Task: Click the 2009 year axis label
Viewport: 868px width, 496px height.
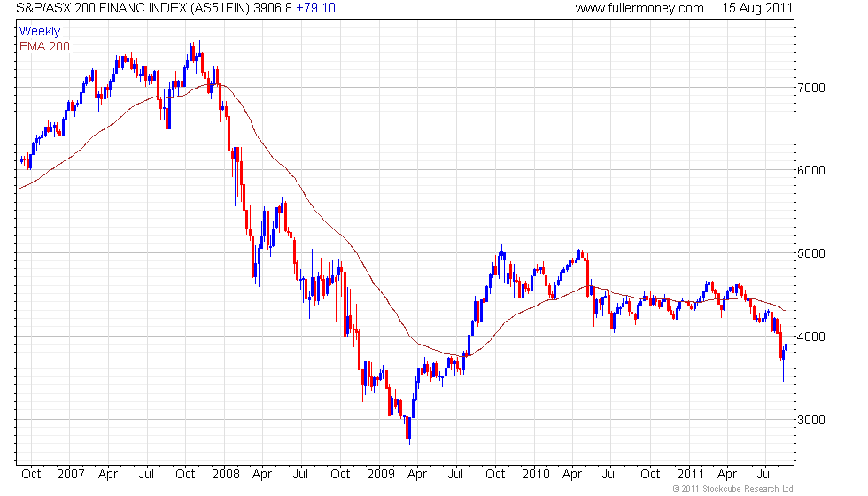Action: pos(381,475)
